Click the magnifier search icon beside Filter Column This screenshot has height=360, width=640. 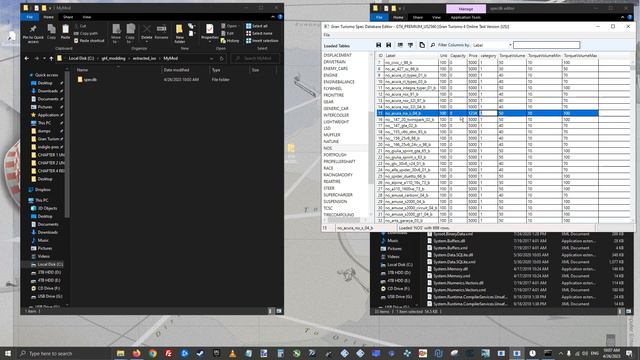tap(433, 45)
